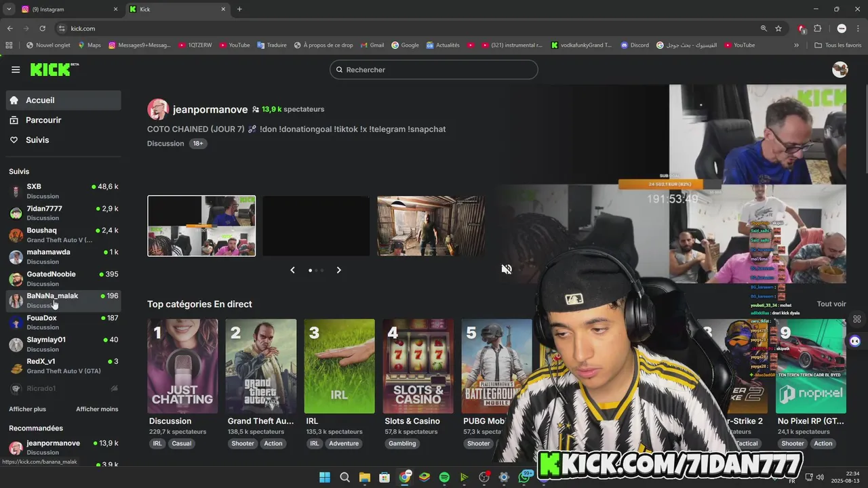Viewport: 868px width, 488px height.
Task: Open WhatsApp from the taskbar
Action: [x=524, y=477]
